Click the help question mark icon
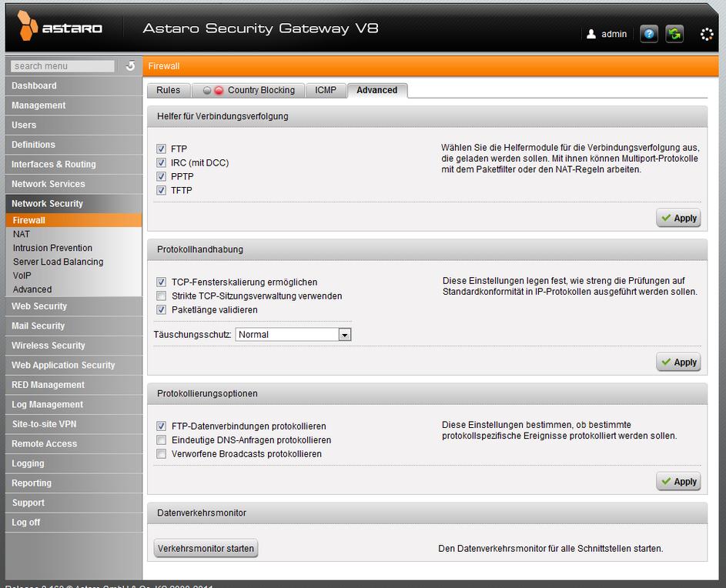Screen dimensions: 726x588 coord(649,35)
